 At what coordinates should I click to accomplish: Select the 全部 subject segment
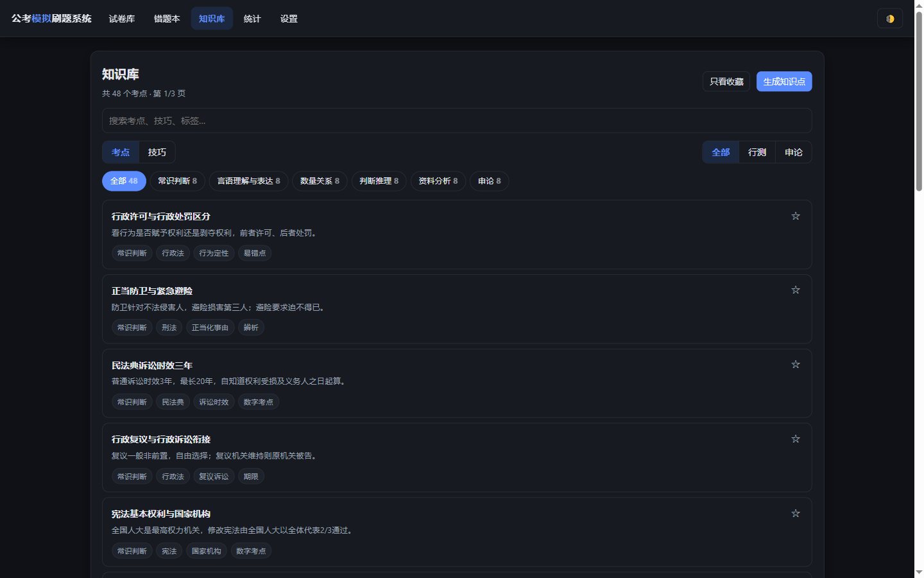[x=721, y=152]
